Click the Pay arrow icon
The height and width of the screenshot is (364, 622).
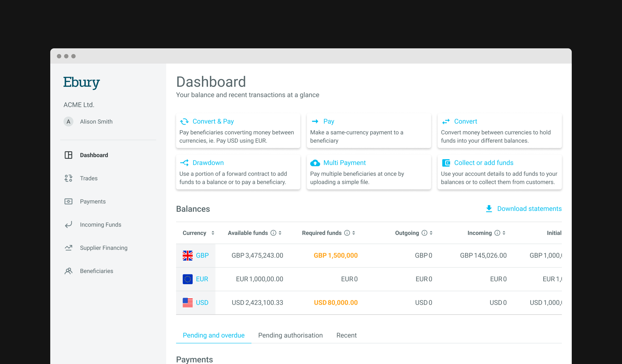pos(315,121)
